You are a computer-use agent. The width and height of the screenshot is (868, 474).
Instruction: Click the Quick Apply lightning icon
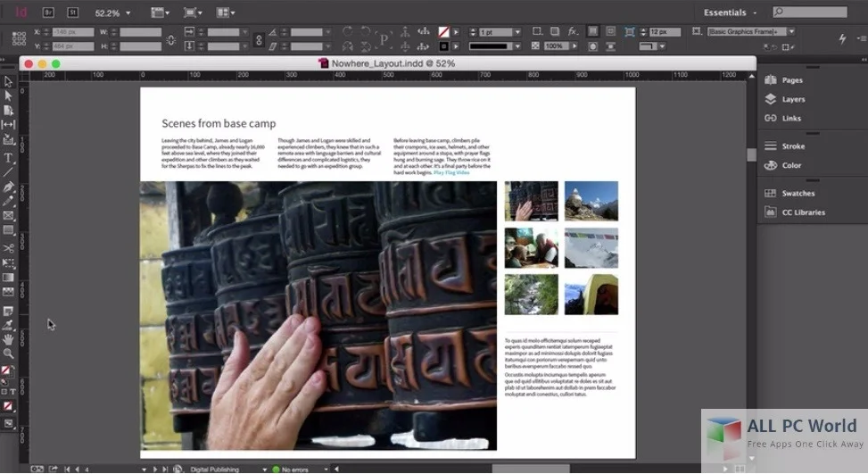842,38
